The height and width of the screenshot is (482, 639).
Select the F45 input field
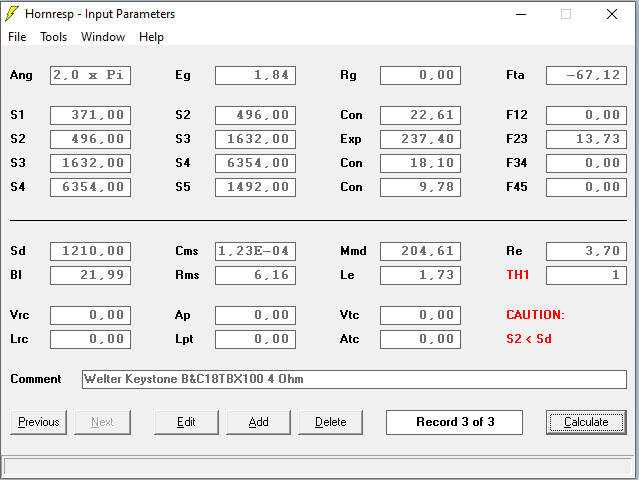point(586,187)
